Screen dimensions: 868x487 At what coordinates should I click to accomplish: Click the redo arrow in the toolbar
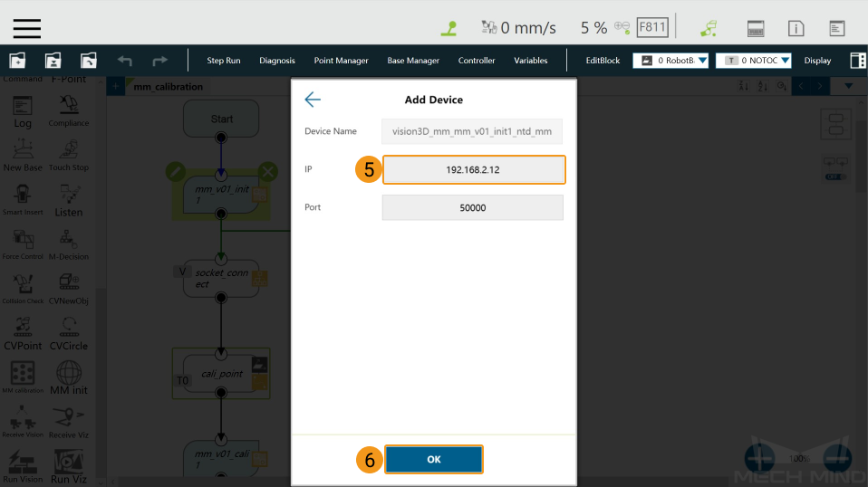(x=160, y=61)
